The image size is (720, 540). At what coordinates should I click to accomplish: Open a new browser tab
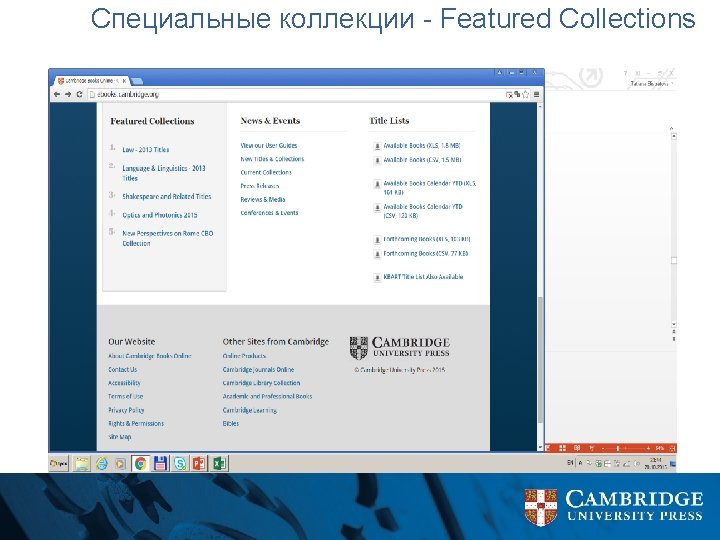click(137, 81)
